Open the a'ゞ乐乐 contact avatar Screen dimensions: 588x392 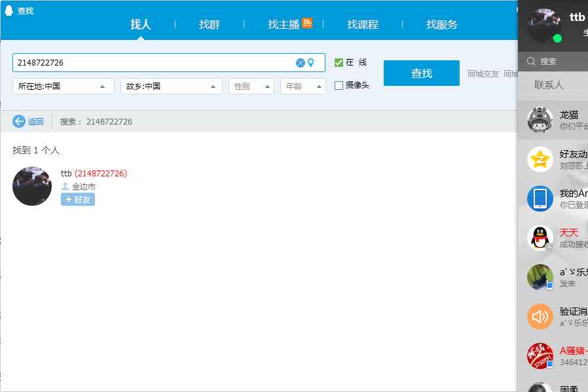point(540,277)
